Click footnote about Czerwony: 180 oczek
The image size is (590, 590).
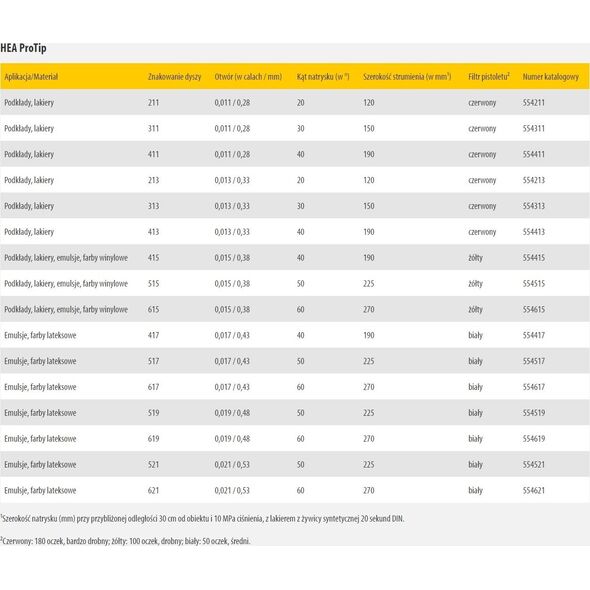pyautogui.click(x=125, y=541)
